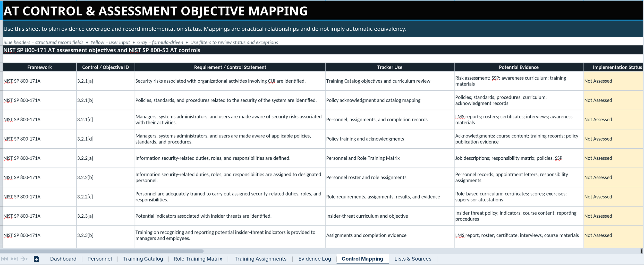Select the Framework column header
Viewport: 644px width, 265px height.
(40, 67)
